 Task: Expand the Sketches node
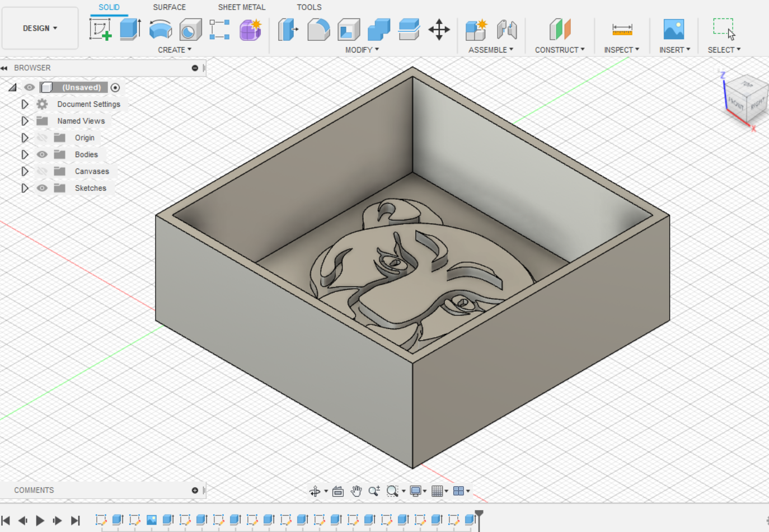coord(25,188)
